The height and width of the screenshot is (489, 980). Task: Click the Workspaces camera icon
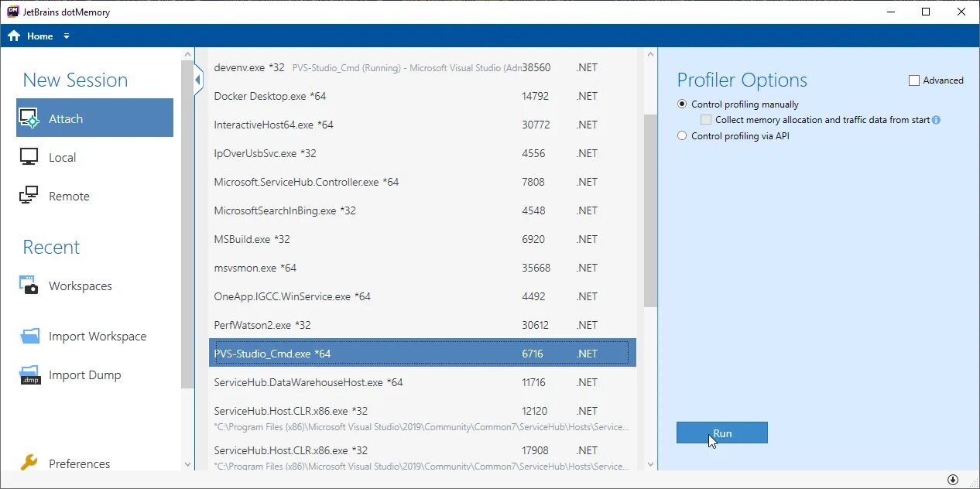[29, 286]
